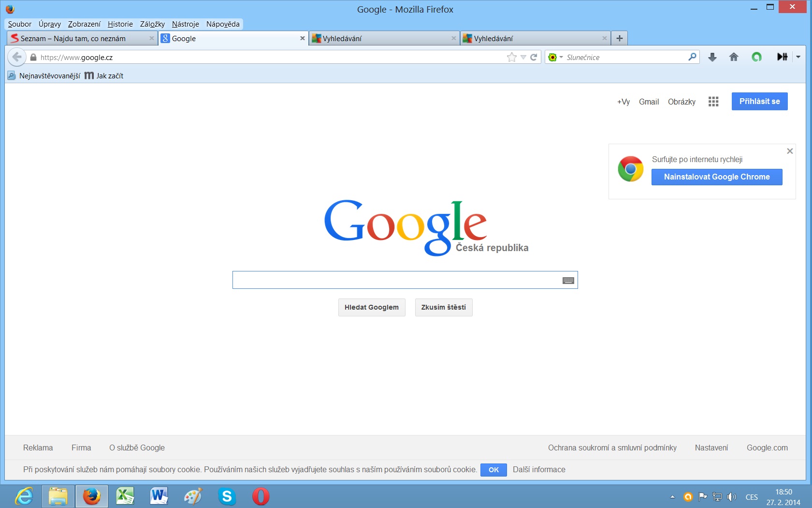Open the Downloads arrow icon
Image resolution: width=812 pixels, height=508 pixels.
click(712, 57)
